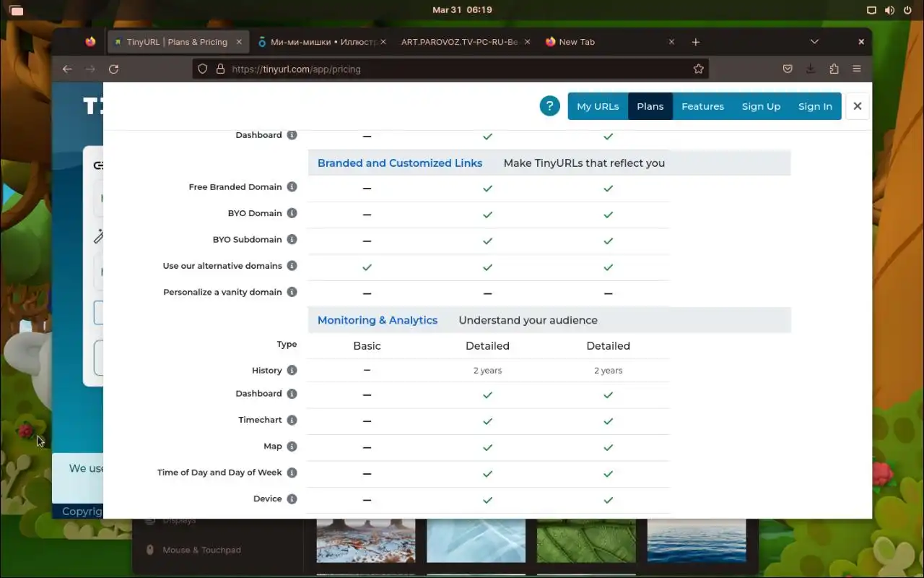Viewport: 924px width, 578px height.
Task: Show info for Personalize a vanity domain
Action: (x=292, y=292)
